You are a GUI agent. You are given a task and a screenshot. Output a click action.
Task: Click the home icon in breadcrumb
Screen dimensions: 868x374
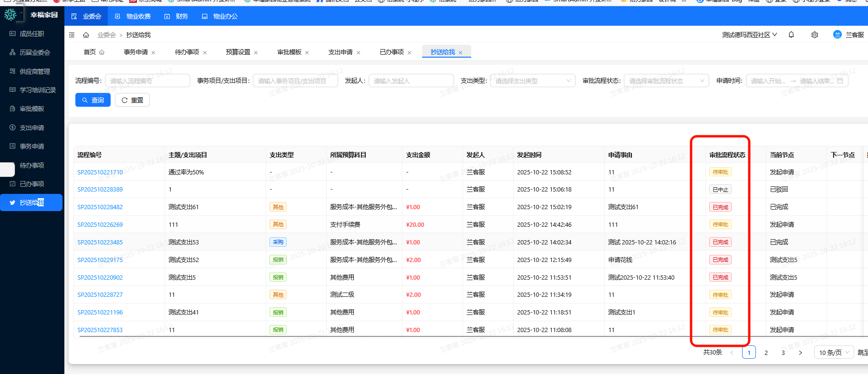click(86, 35)
